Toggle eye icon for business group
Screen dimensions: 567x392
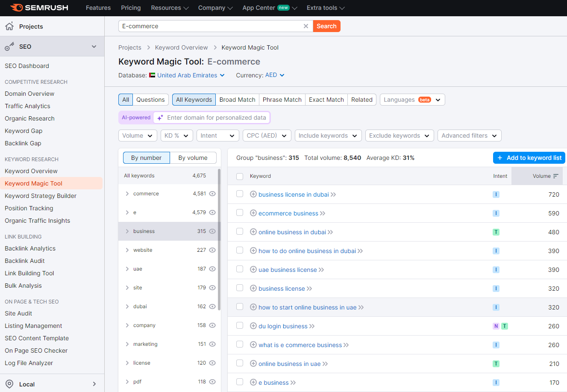(x=212, y=231)
